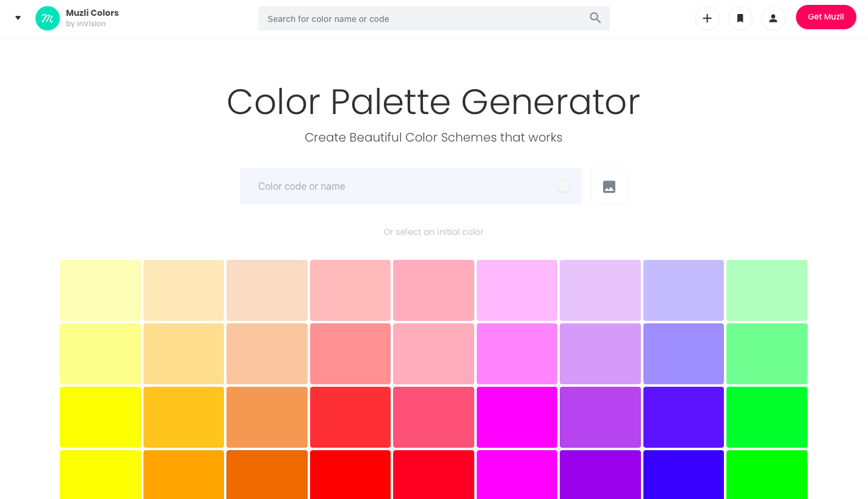The image size is (868, 499).
Task: Click the search magnifier icon
Action: [595, 18]
